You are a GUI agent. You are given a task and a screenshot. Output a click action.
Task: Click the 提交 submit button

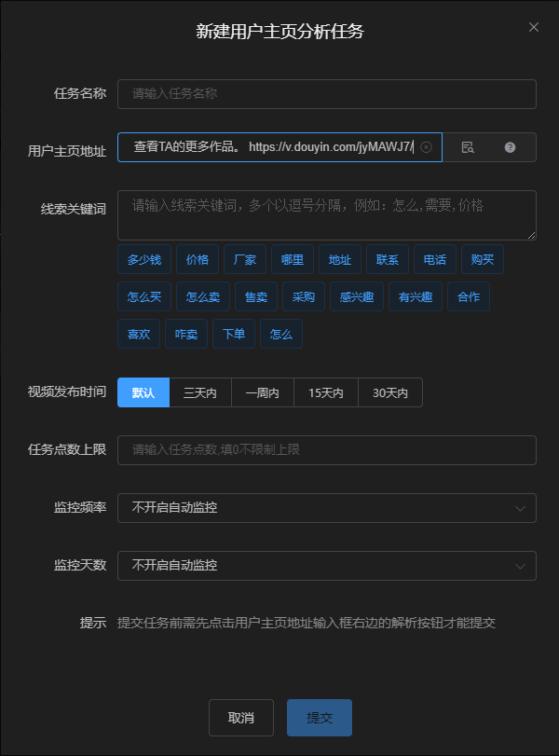coord(320,718)
